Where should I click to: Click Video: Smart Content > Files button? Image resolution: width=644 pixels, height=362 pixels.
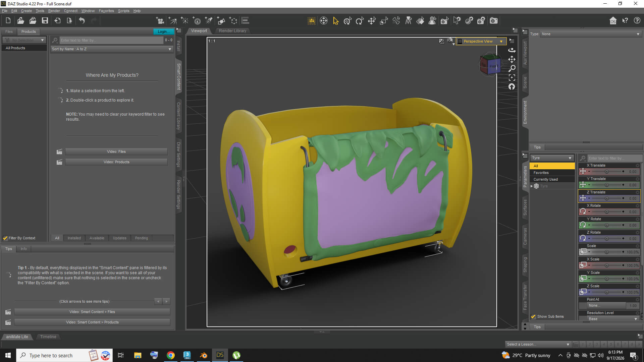coord(92,312)
